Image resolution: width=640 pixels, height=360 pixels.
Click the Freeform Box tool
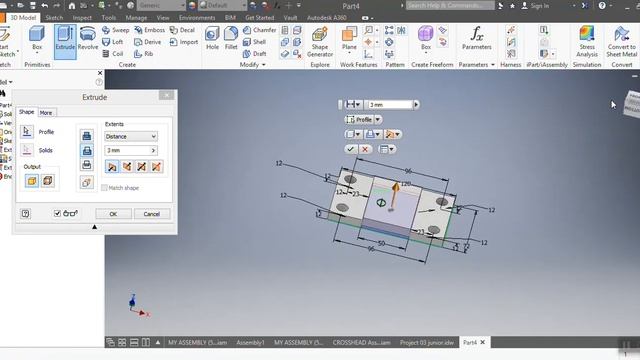coord(425,38)
